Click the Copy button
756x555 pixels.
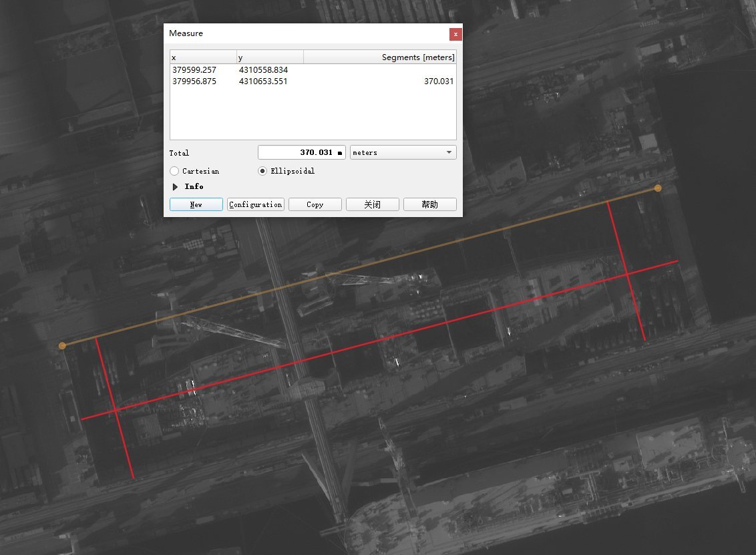point(315,204)
